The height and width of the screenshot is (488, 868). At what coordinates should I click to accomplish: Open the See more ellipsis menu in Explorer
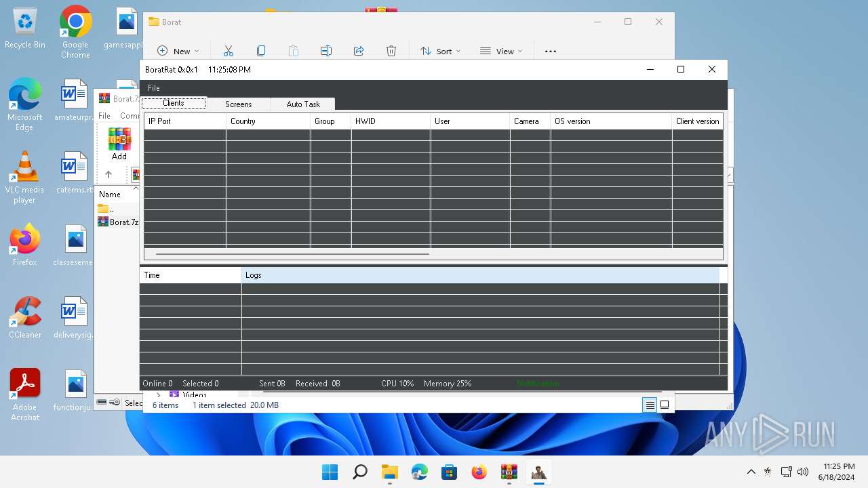(x=551, y=51)
